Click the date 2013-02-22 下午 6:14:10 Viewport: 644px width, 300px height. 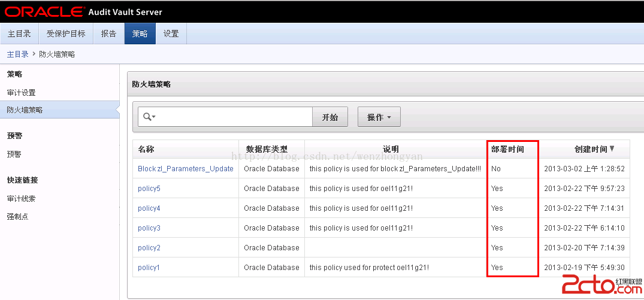585,228
